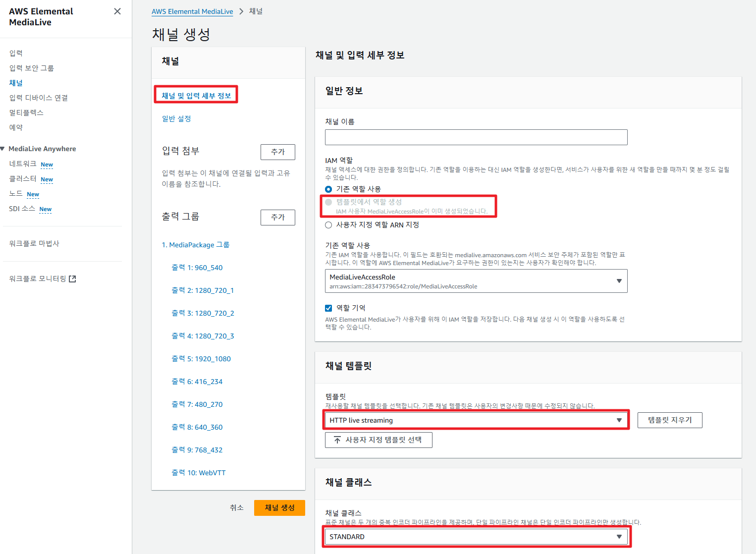756x554 pixels.
Task: Open 입력 디바이스 연결 in sidebar
Action: coord(39,98)
